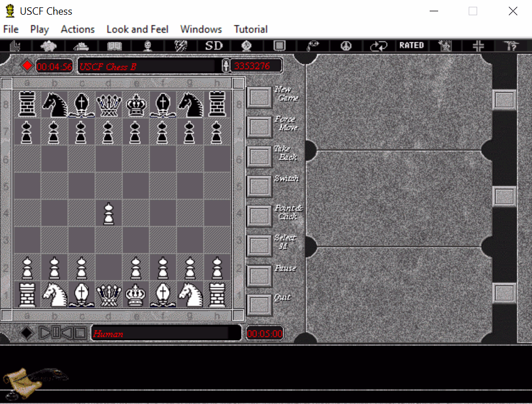Click the castle icon in the toolbar
This screenshot has width=532, height=404.
tap(15, 45)
